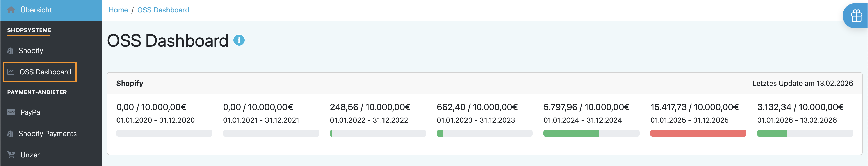Open the gift box button

point(856,16)
